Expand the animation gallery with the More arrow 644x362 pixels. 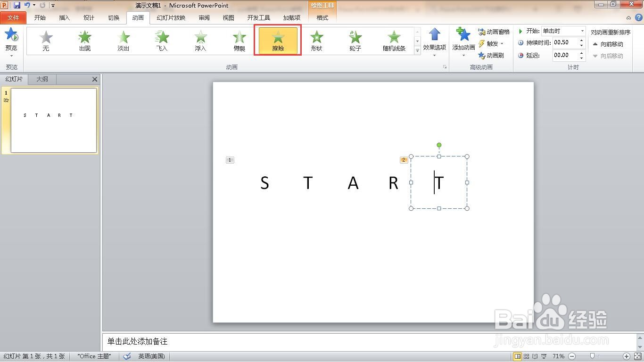(x=417, y=50)
